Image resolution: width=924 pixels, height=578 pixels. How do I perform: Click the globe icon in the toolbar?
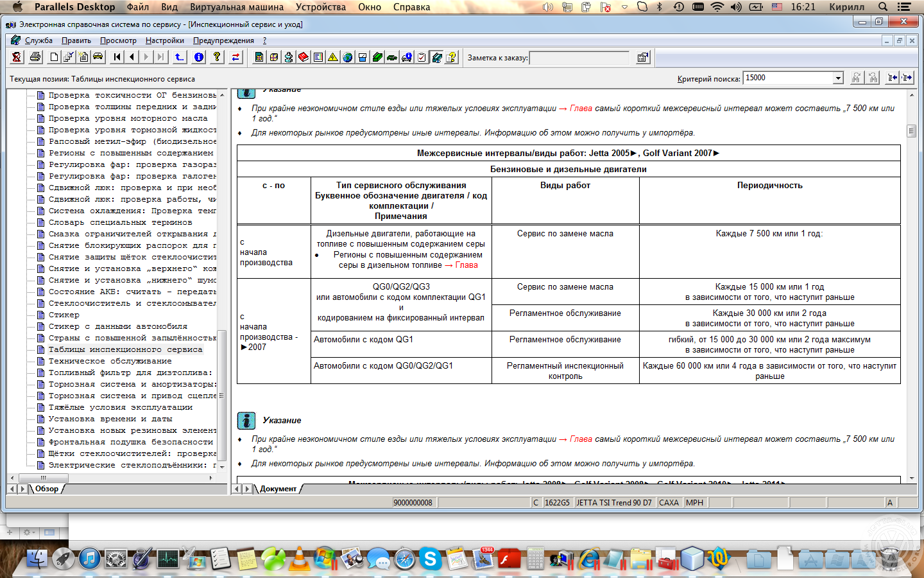pos(347,57)
